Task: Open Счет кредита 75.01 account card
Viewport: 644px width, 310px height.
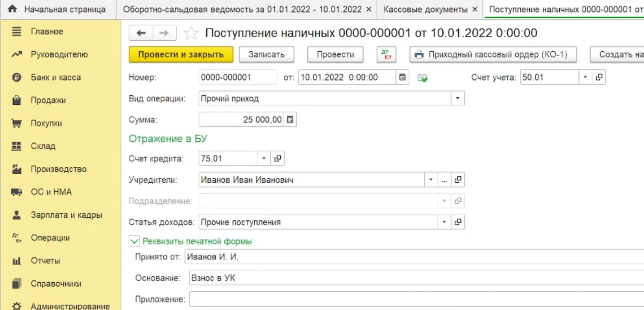Action: (x=278, y=158)
